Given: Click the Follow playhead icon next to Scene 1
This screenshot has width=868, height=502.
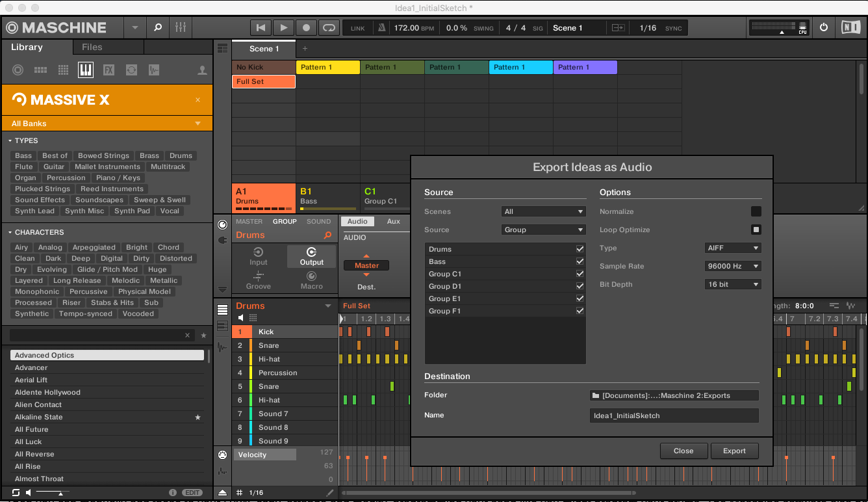Looking at the screenshot, I should point(618,28).
